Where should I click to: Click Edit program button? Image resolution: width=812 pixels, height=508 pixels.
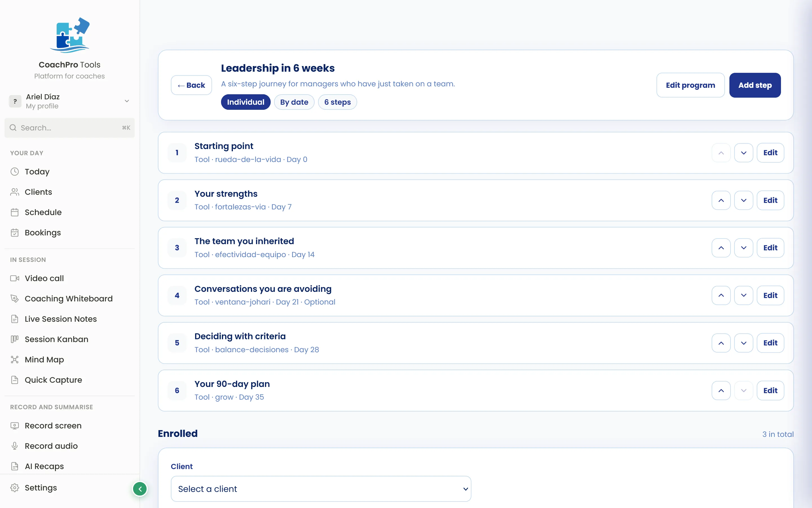pyautogui.click(x=690, y=85)
